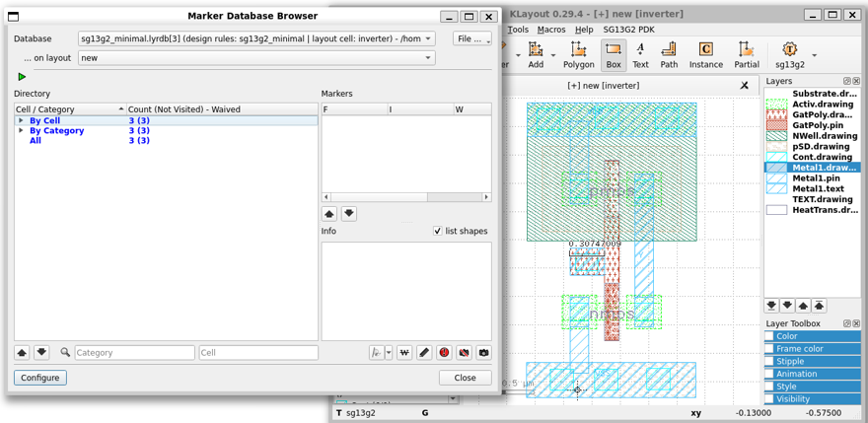
Task: Click the Category filter input field
Action: 134,353
